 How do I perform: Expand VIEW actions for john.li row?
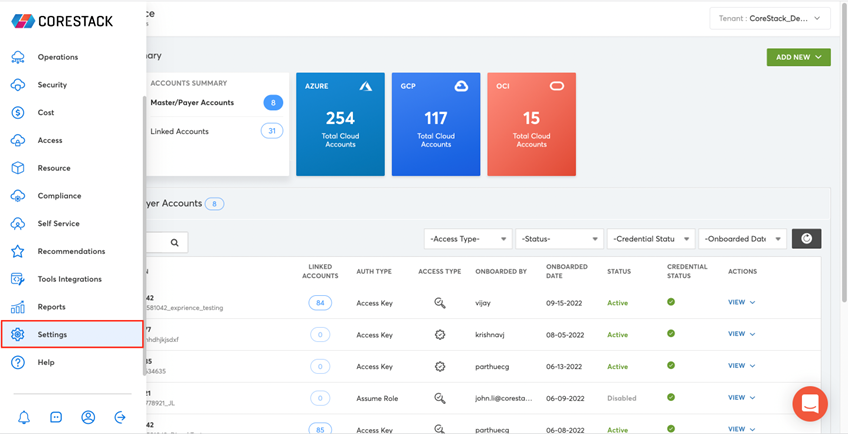(x=741, y=398)
